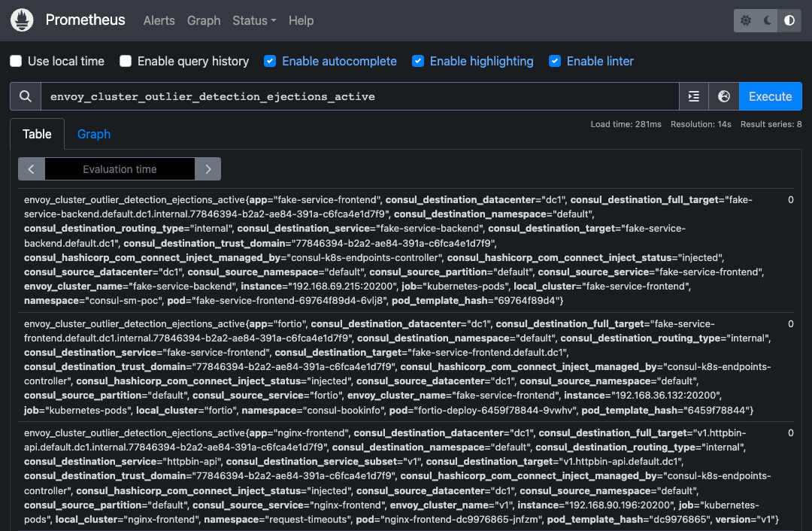Image resolution: width=812 pixels, height=531 pixels.
Task: Open the metrics explorer icon
Action: pos(693,96)
